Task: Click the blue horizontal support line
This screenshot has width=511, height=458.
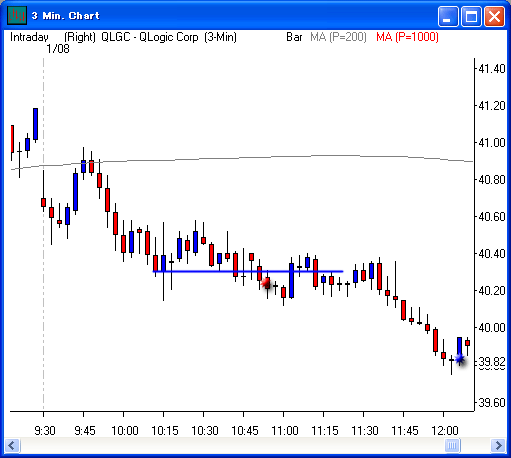Action: 248,271
